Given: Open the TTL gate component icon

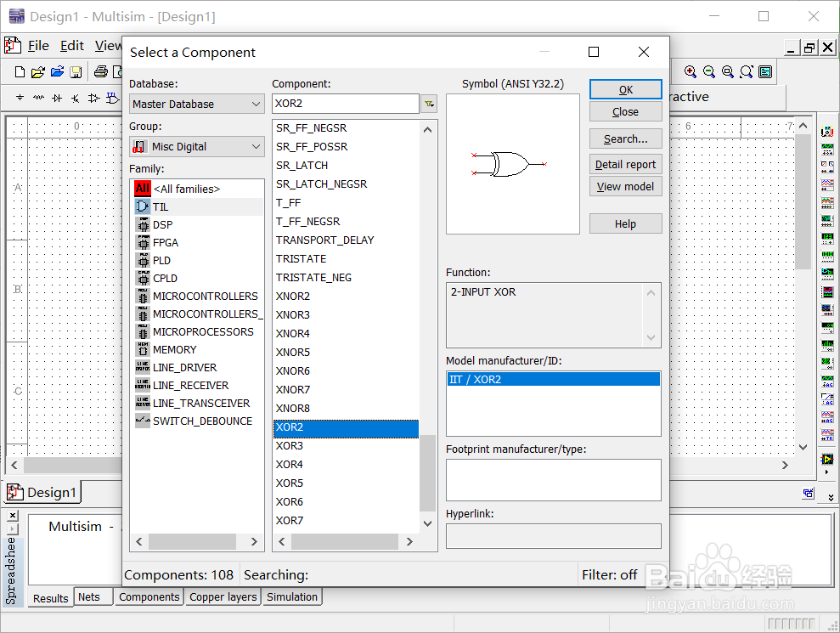Looking at the screenshot, I should coord(112,98).
